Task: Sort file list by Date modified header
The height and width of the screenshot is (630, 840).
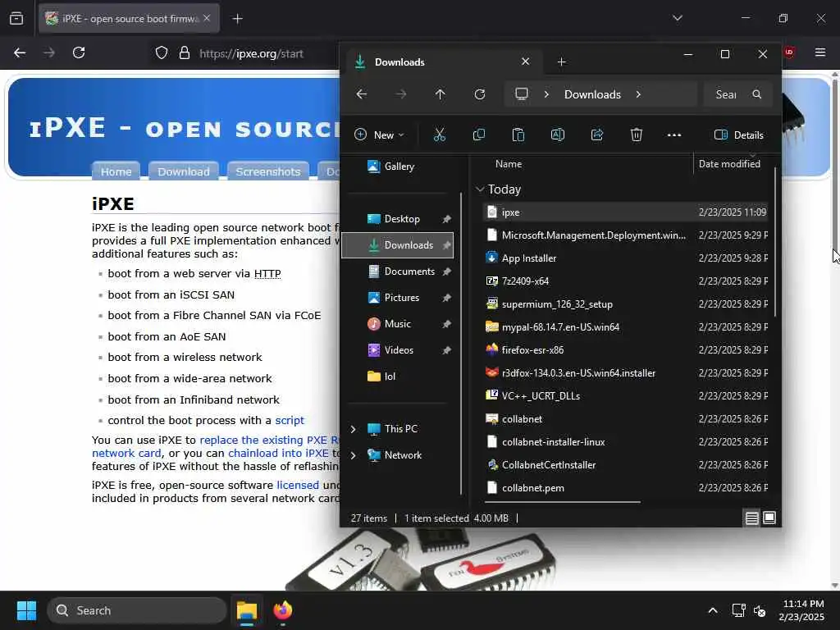Action: 729,164
